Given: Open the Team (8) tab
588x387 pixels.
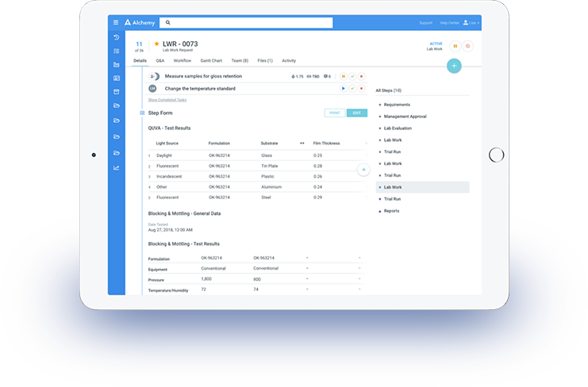Looking at the screenshot, I should 240,61.
